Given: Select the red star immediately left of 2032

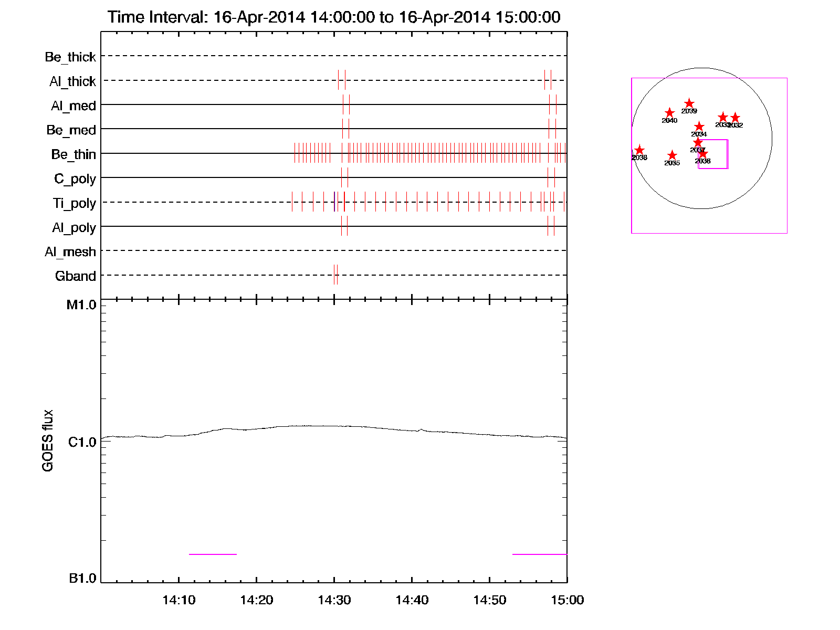Looking at the screenshot, I should coord(722,117).
